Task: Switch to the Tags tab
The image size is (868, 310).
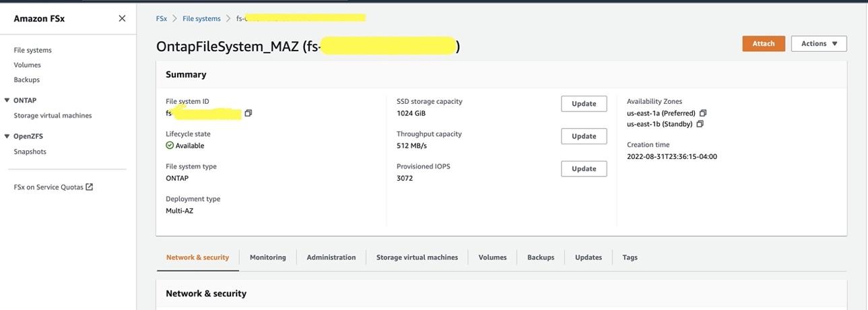Action: (x=630, y=257)
